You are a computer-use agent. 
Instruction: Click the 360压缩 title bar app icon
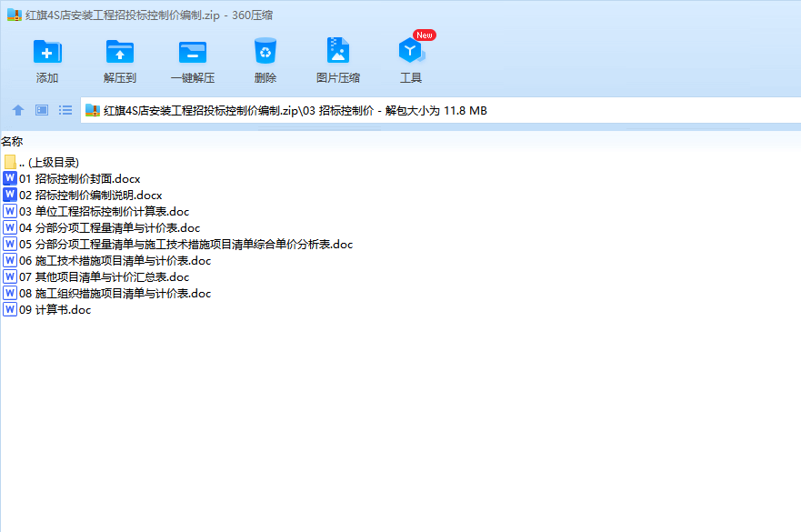click(15, 15)
